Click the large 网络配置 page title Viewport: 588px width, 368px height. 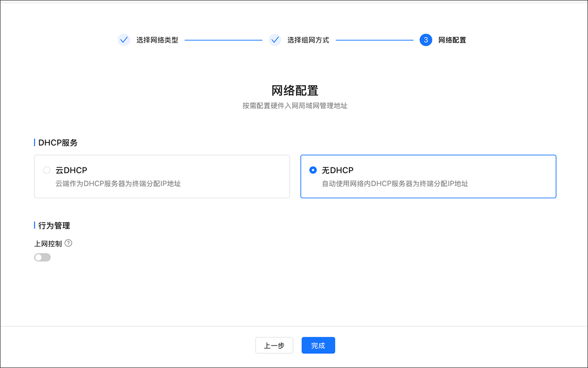pos(294,91)
